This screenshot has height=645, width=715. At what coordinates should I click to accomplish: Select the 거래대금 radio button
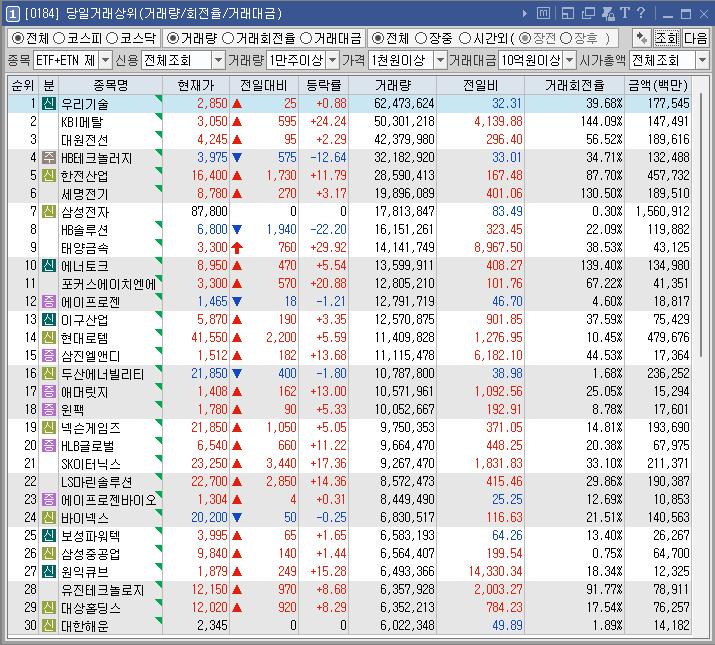(306, 38)
